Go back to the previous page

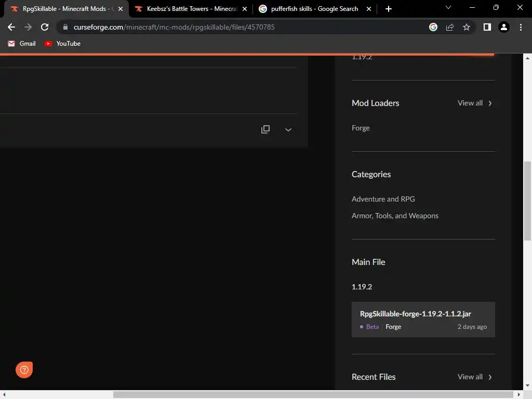tap(11, 27)
